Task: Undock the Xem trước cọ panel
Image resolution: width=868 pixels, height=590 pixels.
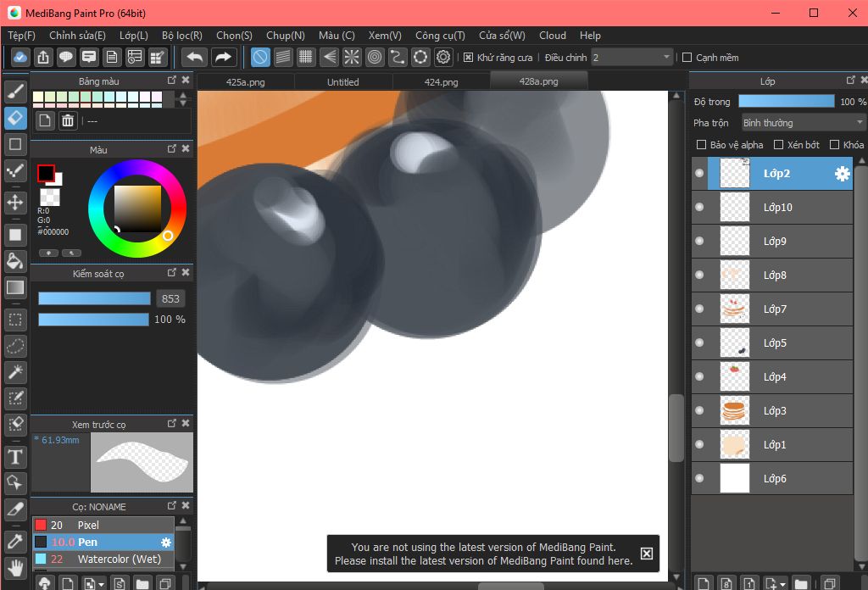Action: [x=171, y=423]
